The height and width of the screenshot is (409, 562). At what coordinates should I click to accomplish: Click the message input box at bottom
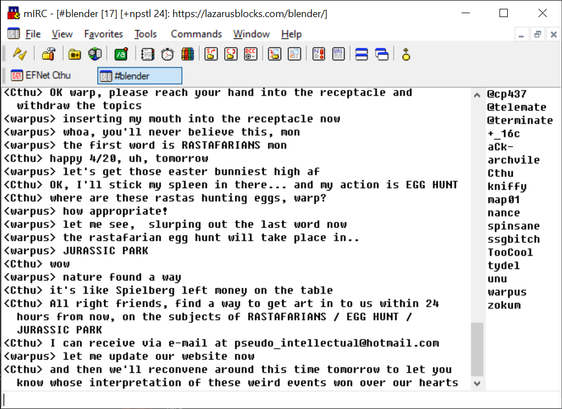281,400
